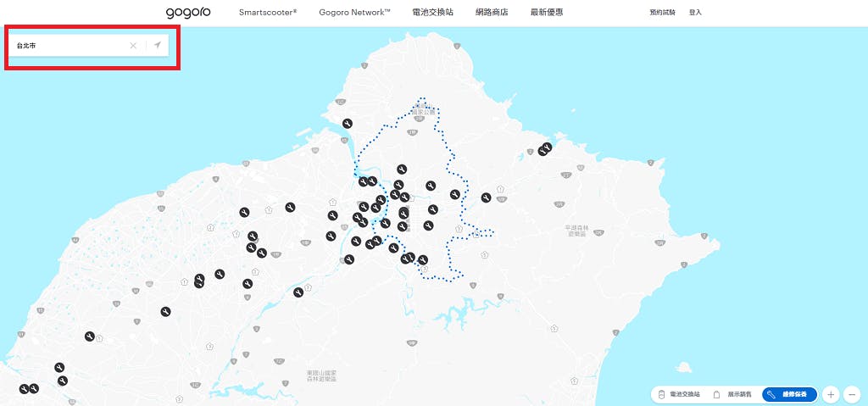Click the 預約試騎 test ride link

point(663,12)
